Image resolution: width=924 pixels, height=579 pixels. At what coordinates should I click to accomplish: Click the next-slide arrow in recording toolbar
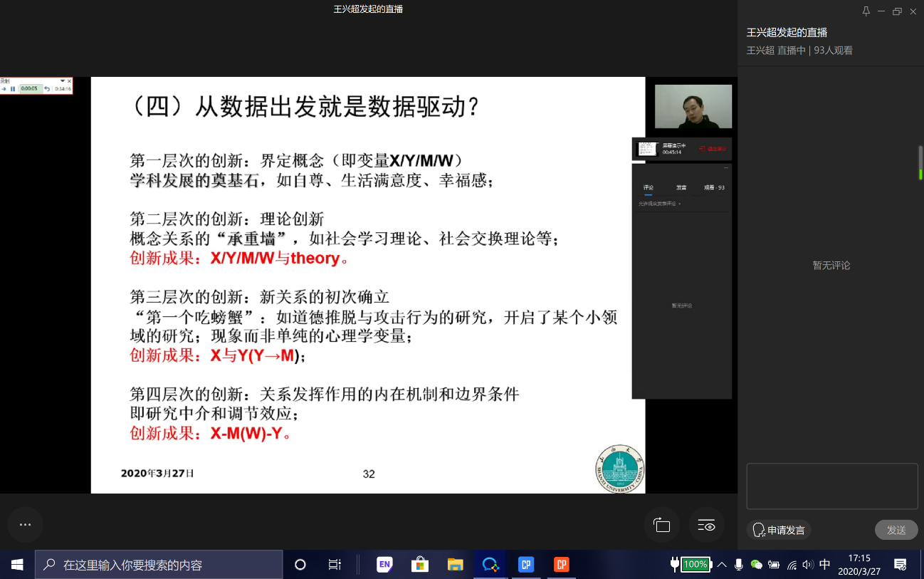pos(4,89)
